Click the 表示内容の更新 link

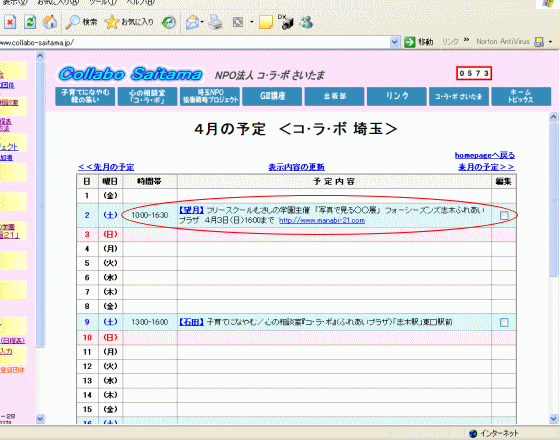click(296, 167)
